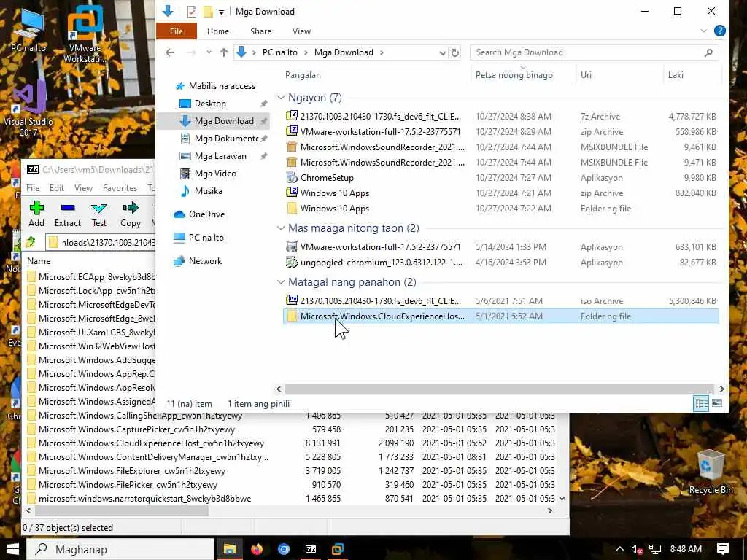747x560 pixels.
Task: Select Network in navigation pane
Action: click(x=205, y=260)
